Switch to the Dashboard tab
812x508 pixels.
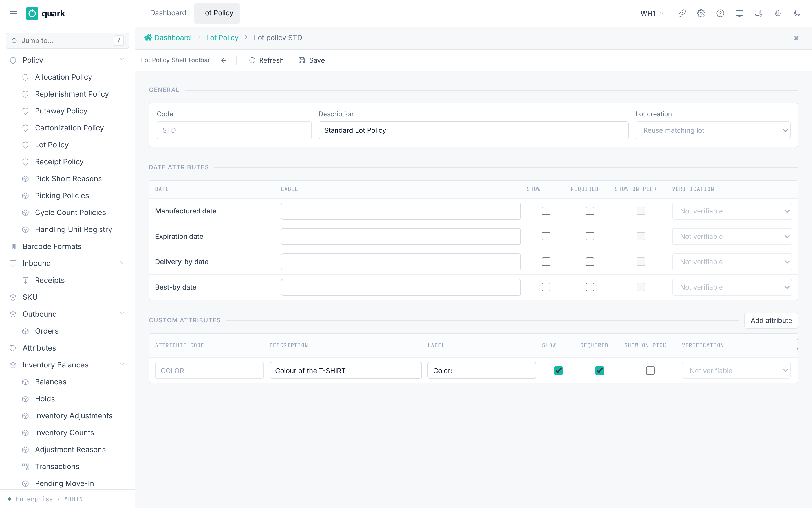168,13
